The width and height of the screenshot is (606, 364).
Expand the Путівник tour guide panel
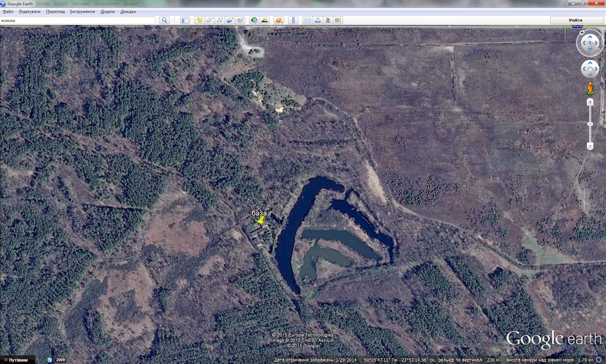[x=18, y=360]
